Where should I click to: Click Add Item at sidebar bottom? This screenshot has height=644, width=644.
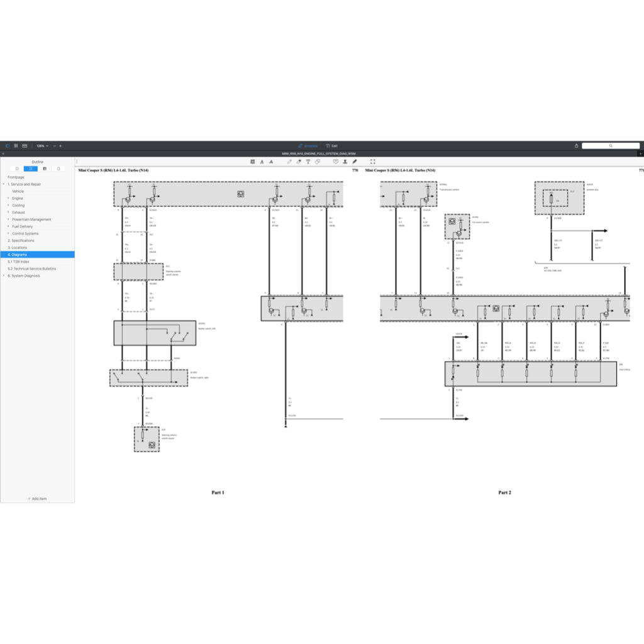[x=37, y=499]
